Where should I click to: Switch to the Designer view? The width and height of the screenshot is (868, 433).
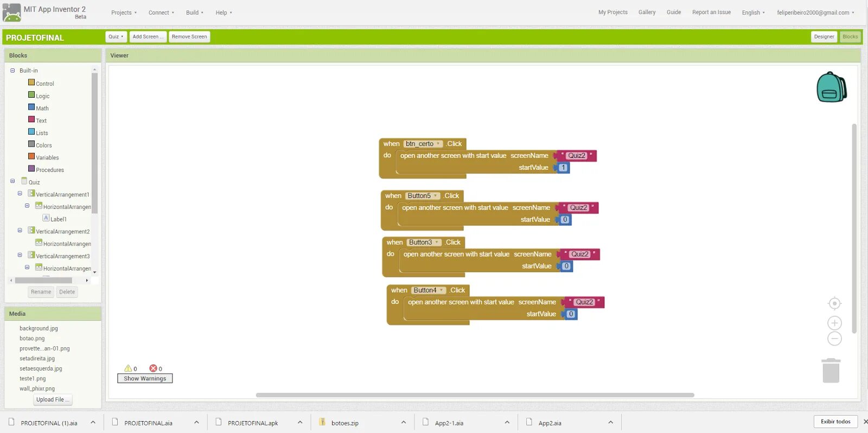point(824,37)
